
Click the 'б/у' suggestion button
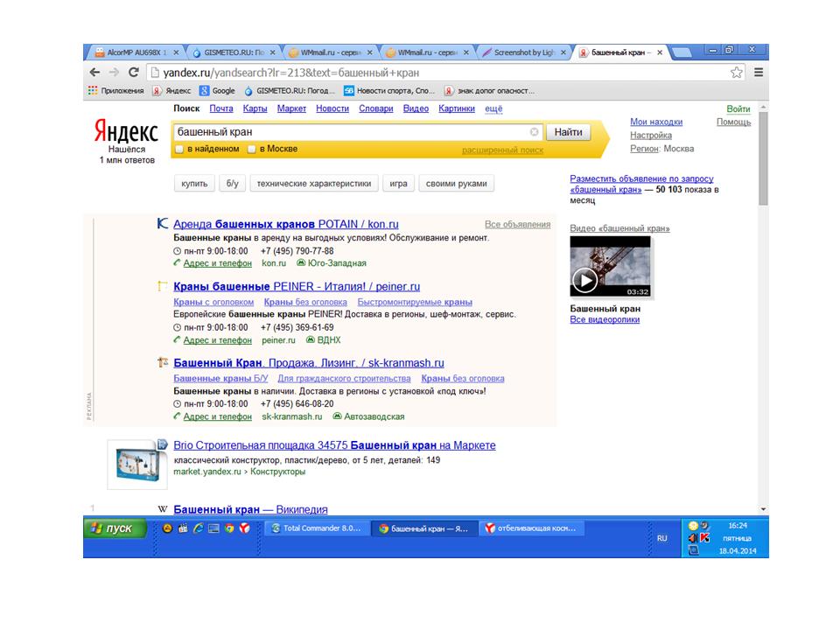pyautogui.click(x=233, y=183)
